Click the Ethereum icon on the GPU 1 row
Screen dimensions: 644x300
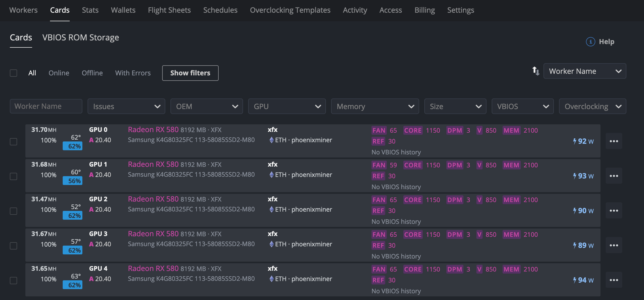pyautogui.click(x=271, y=175)
